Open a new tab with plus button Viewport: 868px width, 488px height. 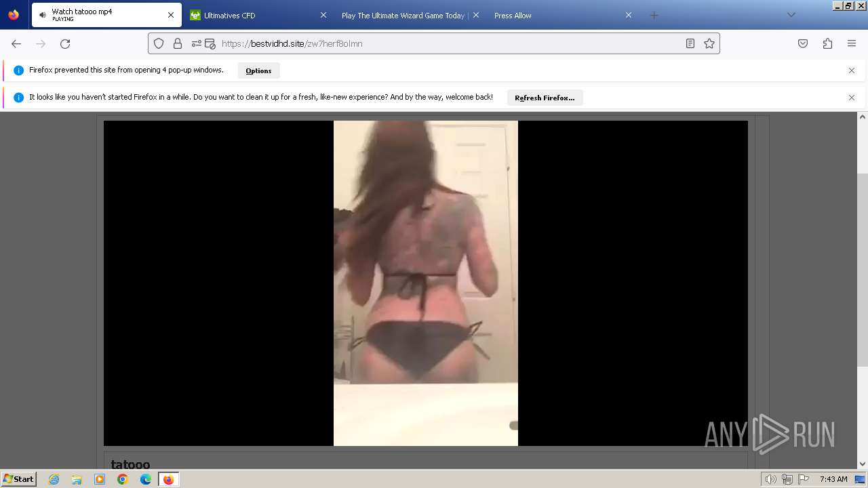pos(654,15)
